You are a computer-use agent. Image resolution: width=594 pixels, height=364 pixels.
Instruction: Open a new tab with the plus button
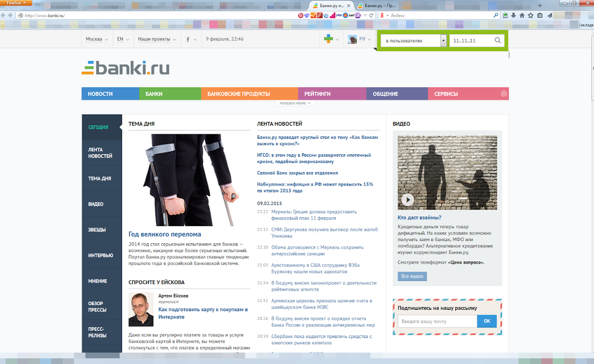(x=540, y=6)
